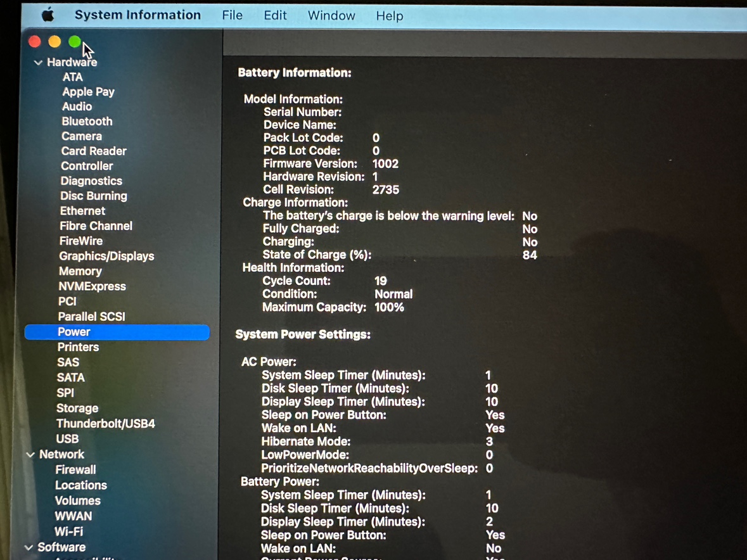Image resolution: width=747 pixels, height=560 pixels.
Task: Collapse the Network section chevron
Action: pyautogui.click(x=30, y=455)
